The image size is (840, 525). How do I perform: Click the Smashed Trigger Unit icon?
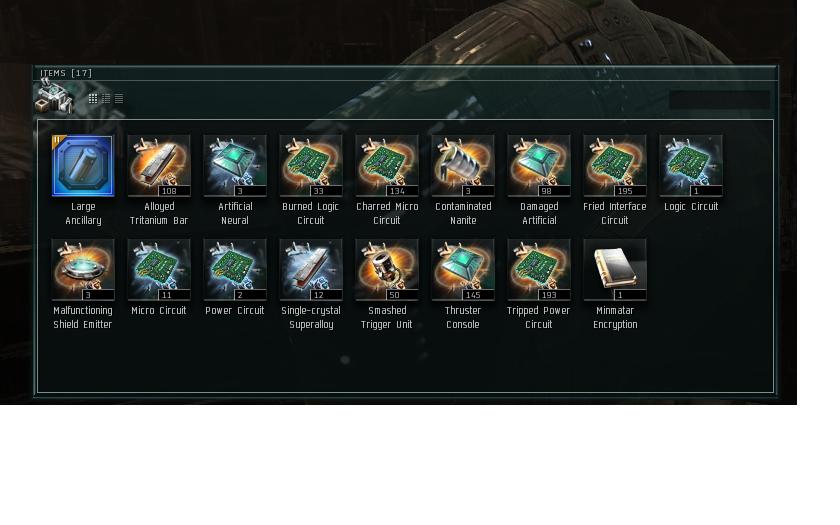[387, 269]
